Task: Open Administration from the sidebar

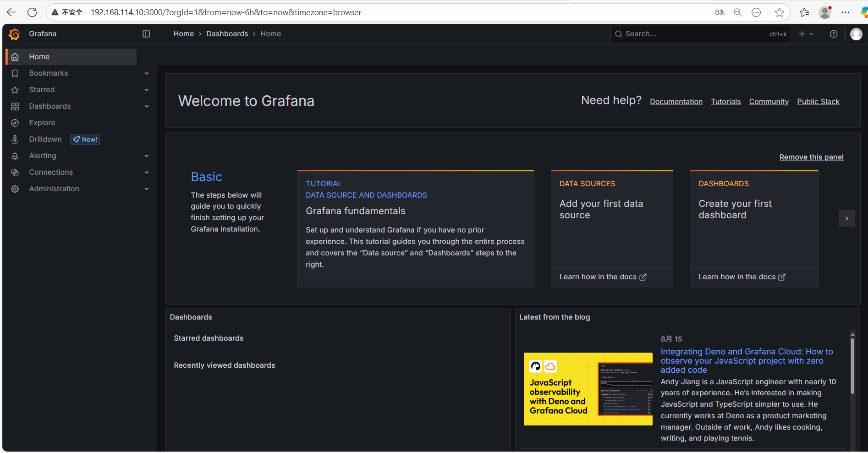Action: tap(54, 189)
